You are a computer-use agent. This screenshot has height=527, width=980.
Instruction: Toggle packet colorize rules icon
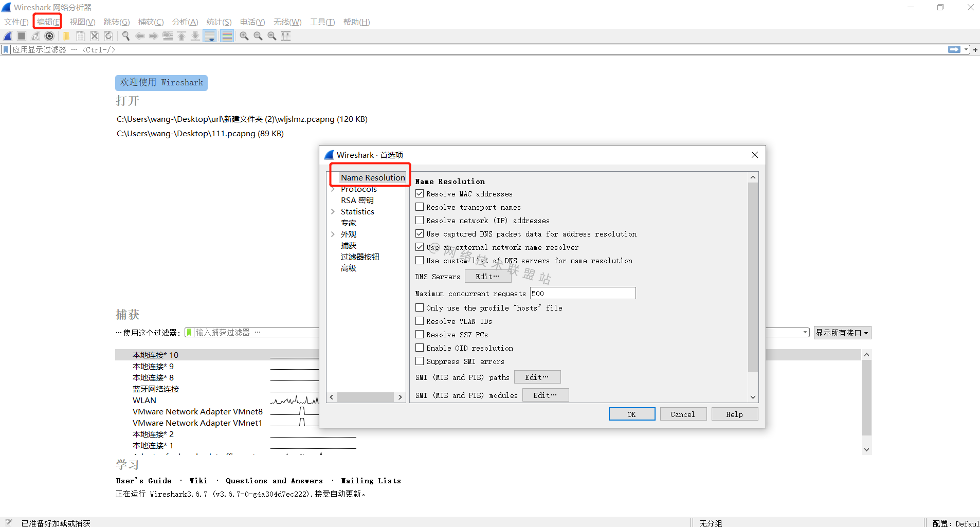(227, 36)
